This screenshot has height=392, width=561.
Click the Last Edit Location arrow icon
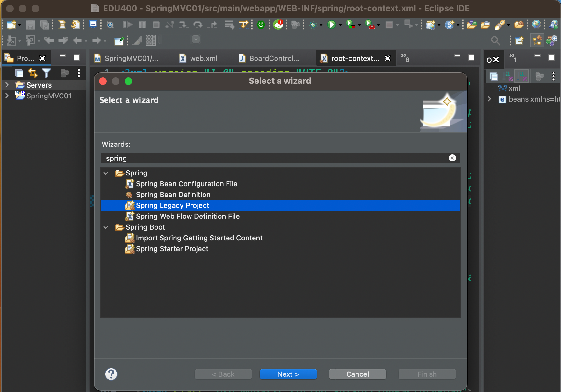point(49,40)
